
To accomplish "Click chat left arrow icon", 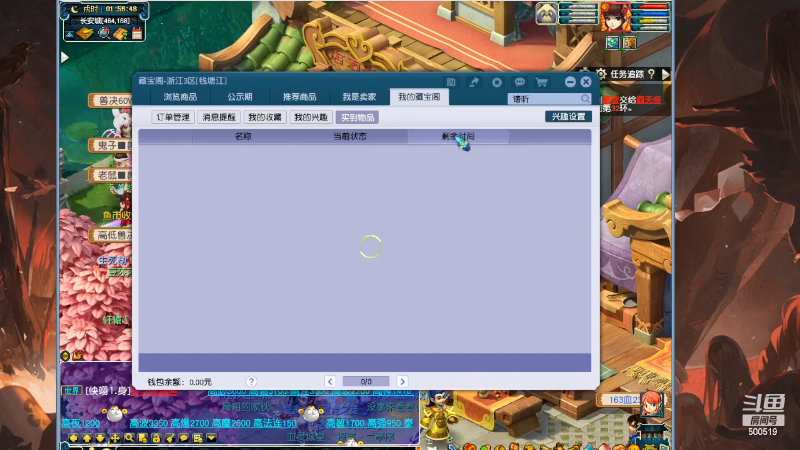I will coord(73,438).
